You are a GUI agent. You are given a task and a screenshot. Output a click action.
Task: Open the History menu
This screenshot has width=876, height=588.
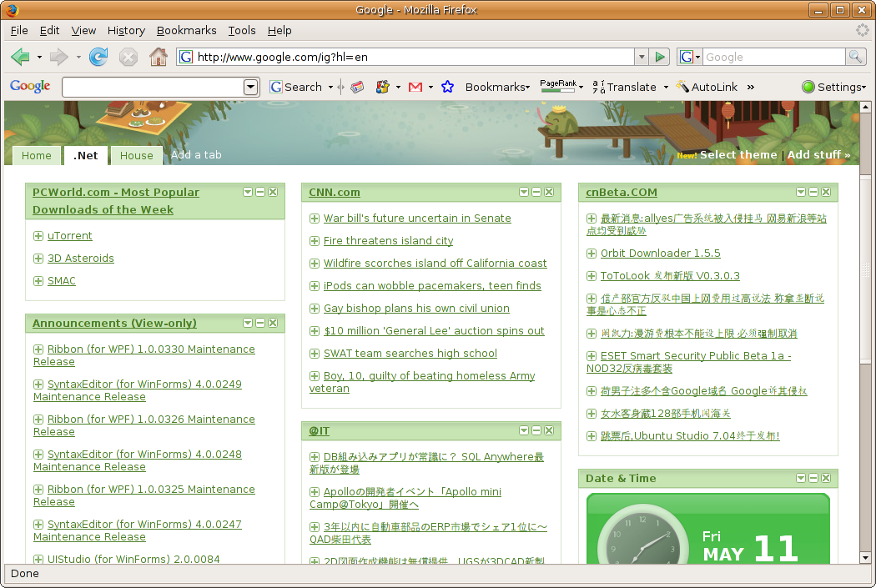point(126,30)
